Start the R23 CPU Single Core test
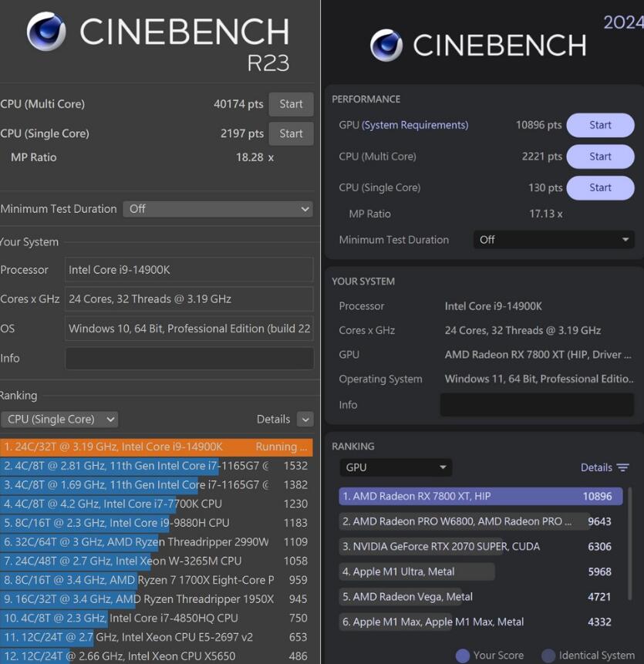This screenshot has height=664, width=644. 291,133
